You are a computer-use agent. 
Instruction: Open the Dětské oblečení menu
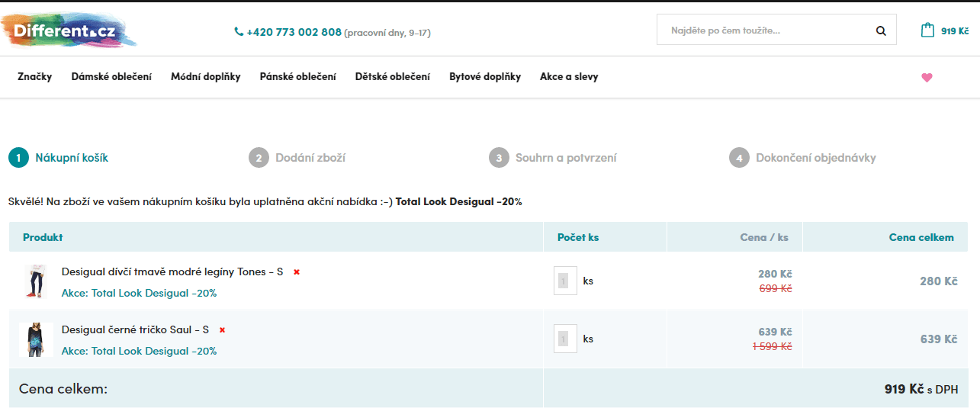tap(392, 76)
